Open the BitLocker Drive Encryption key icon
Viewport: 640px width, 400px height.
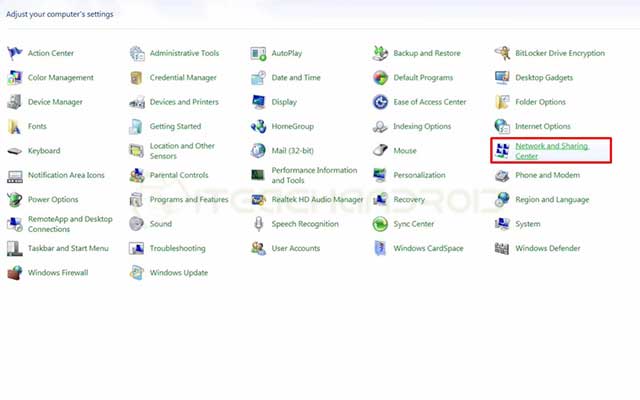coord(502,53)
